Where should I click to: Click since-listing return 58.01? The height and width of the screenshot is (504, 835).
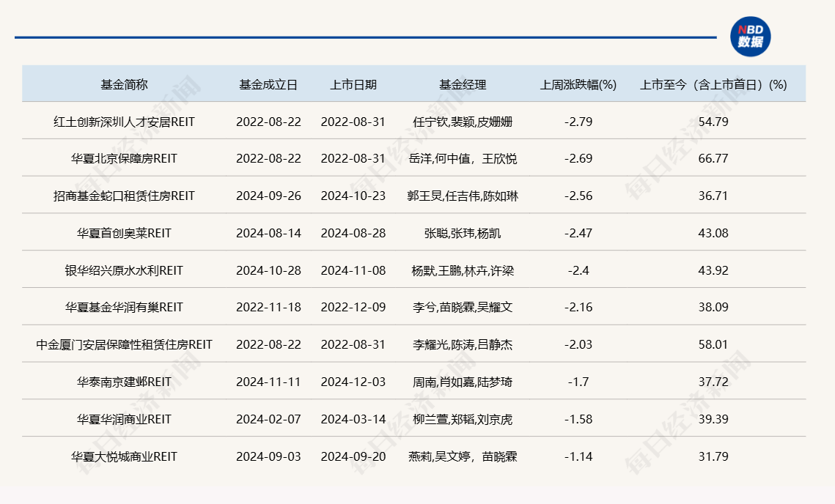coord(713,344)
